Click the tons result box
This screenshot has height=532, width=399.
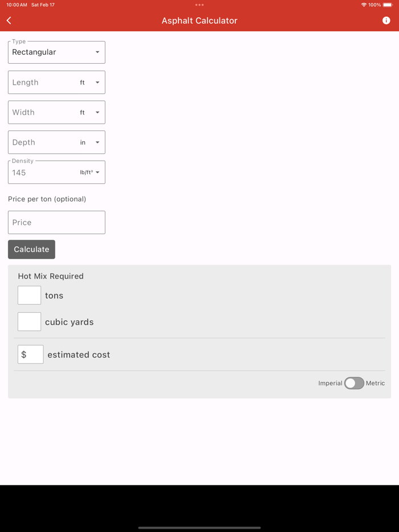29,295
